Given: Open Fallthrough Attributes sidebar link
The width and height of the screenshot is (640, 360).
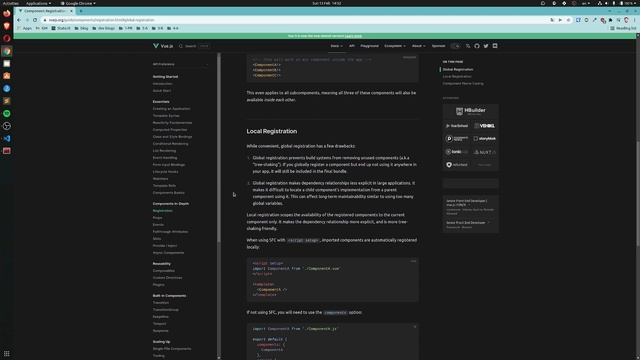Looking at the screenshot, I should pyautogui.click(x=170, y=232).
